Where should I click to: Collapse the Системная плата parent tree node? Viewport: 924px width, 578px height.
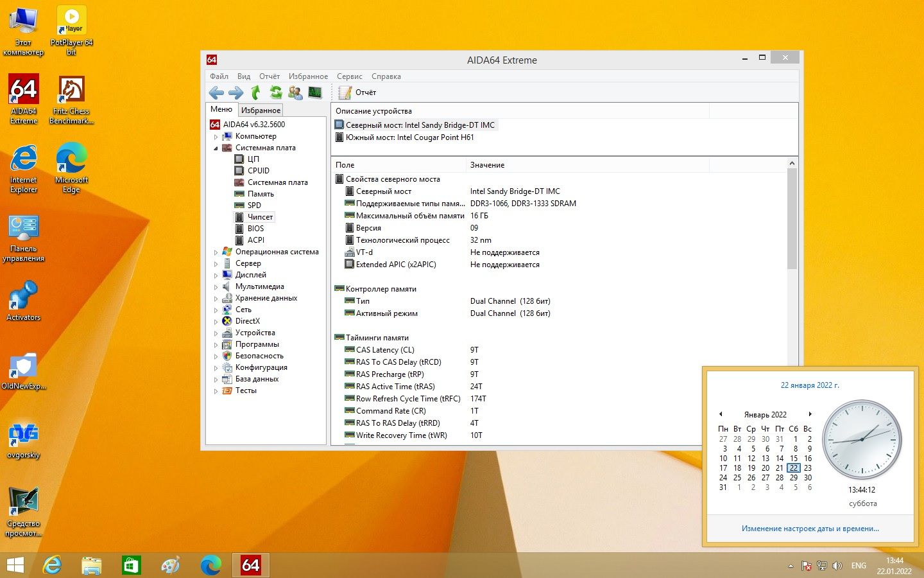tap(216, 148)
